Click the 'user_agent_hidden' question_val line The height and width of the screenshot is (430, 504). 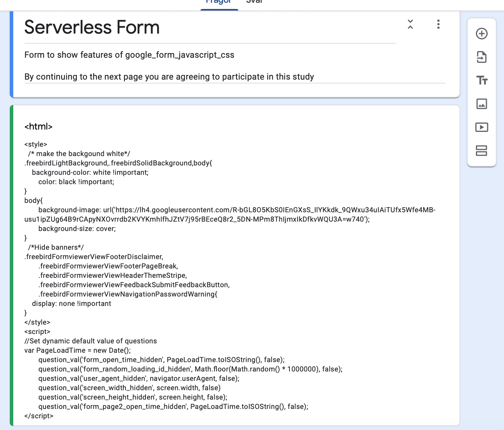pyautogui.click(x=139, y=378)
